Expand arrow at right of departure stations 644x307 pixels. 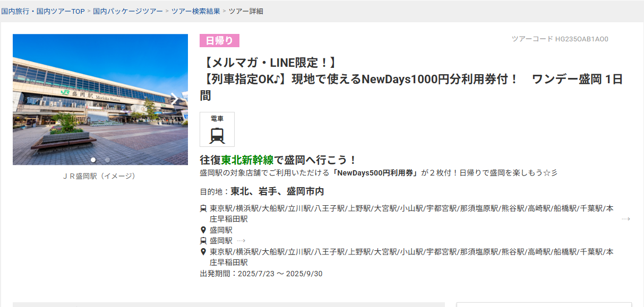point(626,219)
